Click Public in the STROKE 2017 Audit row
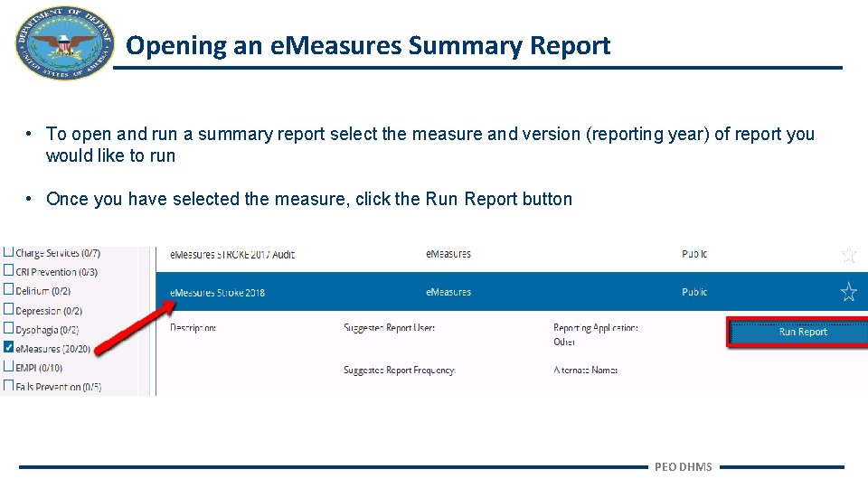 [694, 254]
